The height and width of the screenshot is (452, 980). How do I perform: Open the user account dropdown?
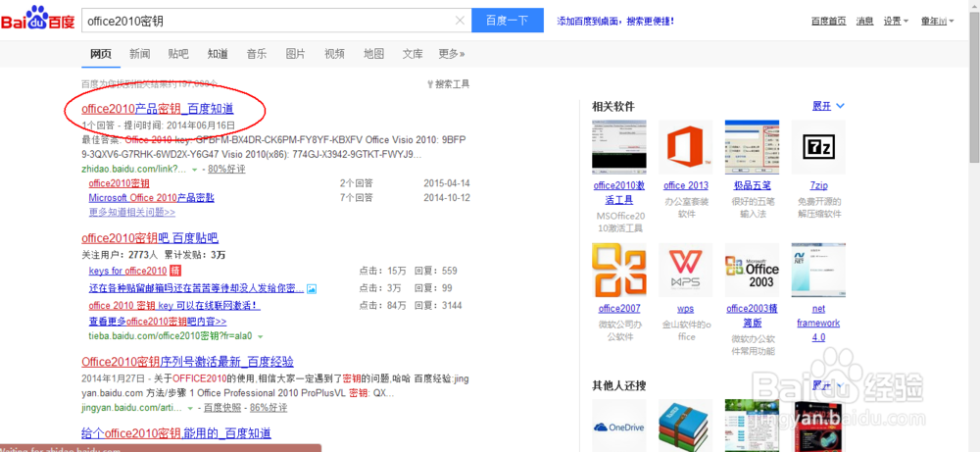[x=937, y=21]
